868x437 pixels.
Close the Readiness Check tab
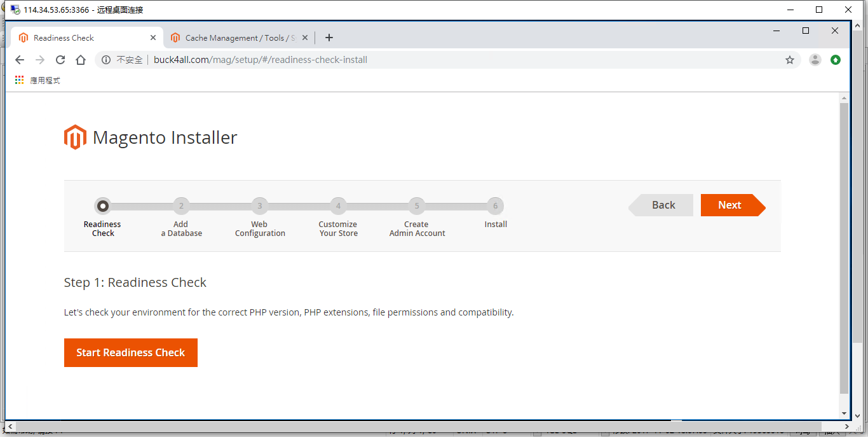tap(153, 38)
